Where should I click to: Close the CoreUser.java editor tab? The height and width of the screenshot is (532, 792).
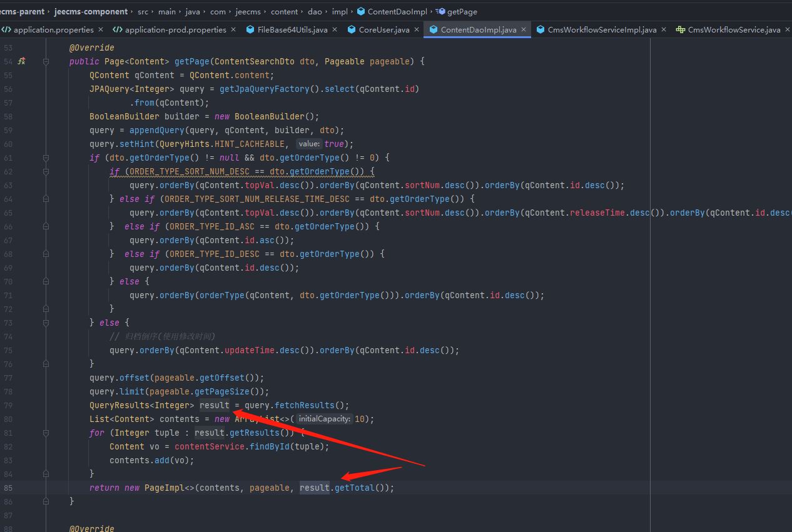417,29
